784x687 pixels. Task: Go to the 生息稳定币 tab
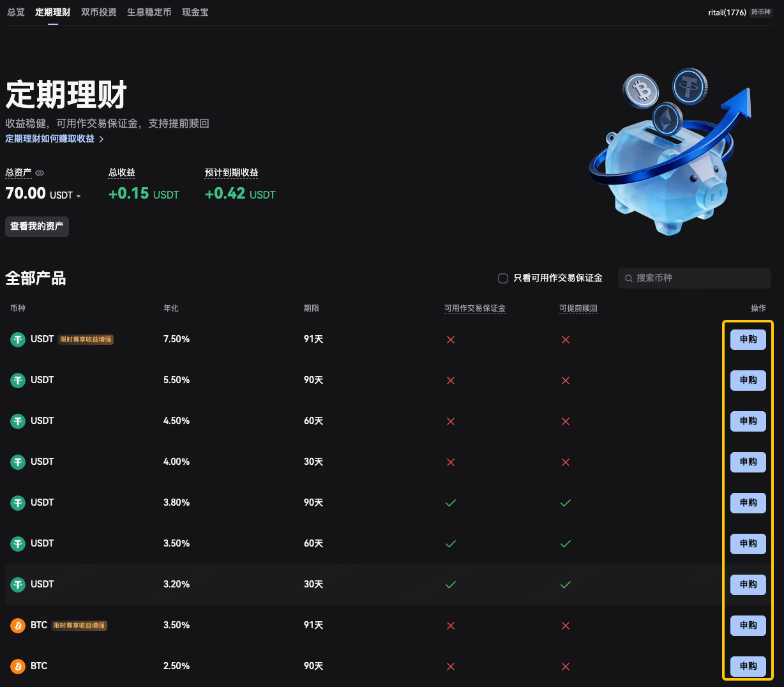(149, 12)
